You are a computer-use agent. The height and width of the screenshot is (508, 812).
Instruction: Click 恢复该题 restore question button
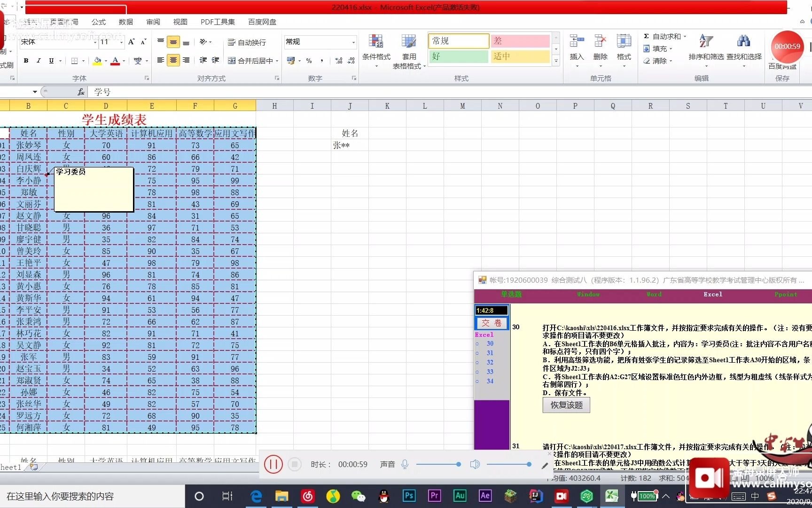click(566, 405)
